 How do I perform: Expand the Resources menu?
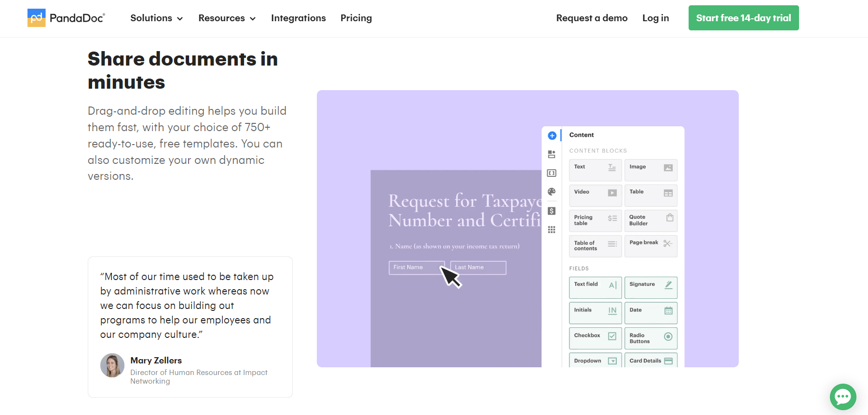(x=227, y=18)
